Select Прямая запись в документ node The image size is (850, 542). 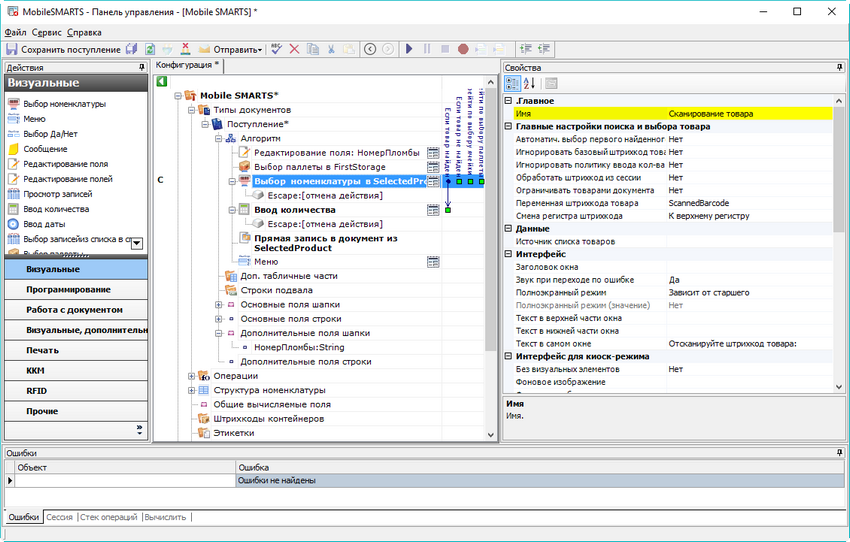tap(325, 243)
